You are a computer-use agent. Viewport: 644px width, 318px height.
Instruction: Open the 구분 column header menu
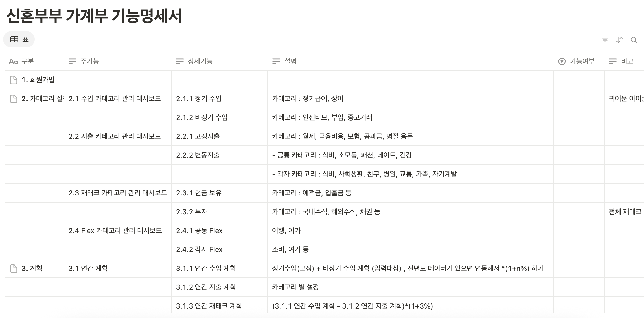point(27,61)
